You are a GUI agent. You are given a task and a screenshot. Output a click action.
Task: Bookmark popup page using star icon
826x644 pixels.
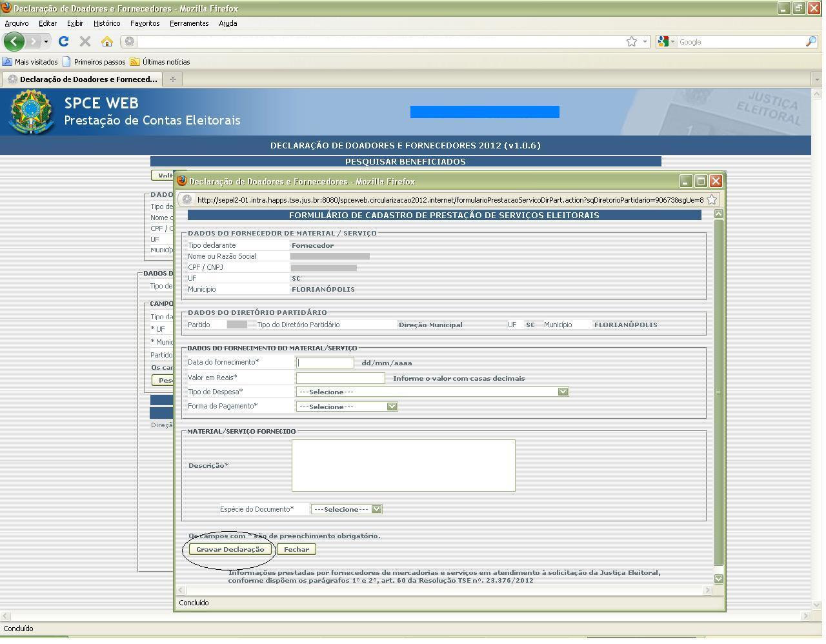coord(712,200)
